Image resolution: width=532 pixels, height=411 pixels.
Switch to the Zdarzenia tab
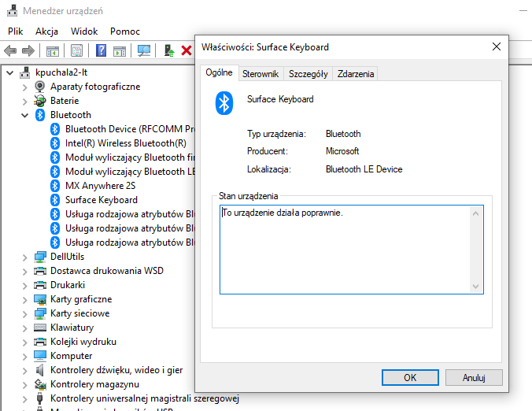356,74
